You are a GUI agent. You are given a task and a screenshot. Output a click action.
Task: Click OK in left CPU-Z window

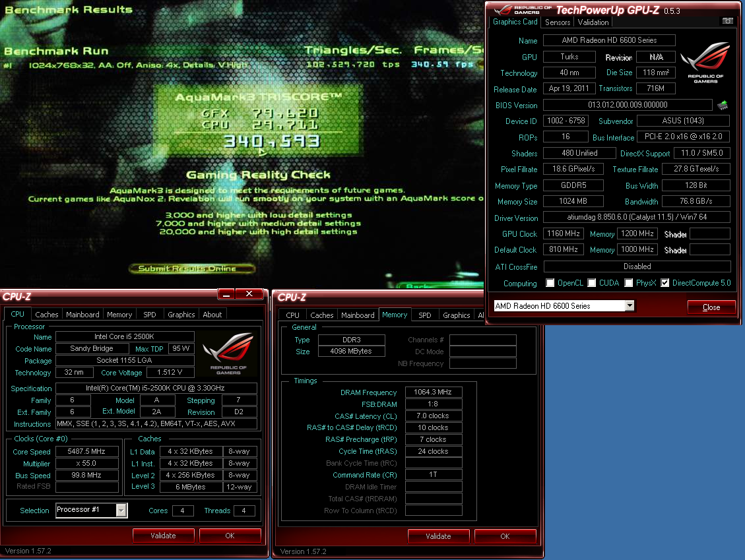pyautogui.click(x=230, y=536)
